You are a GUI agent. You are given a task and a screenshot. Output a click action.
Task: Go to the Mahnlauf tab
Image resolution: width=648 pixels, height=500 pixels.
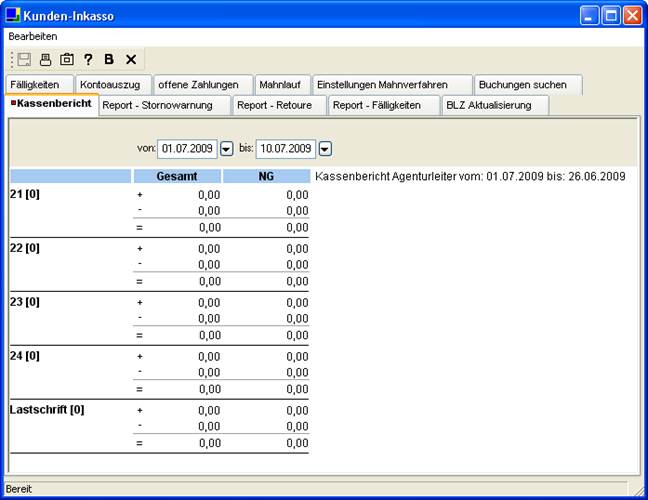(x=279, y=85)
